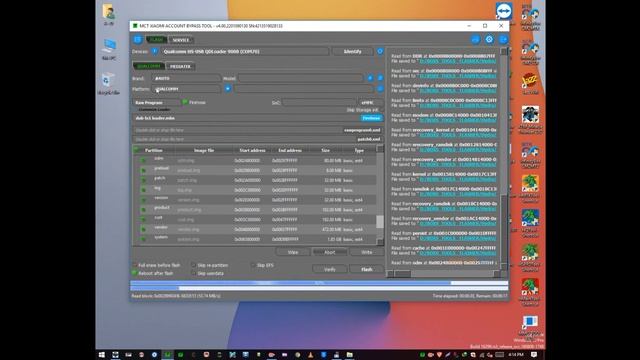This screenshot has height=360, width=640.
Task: Click the Size column header
Action: pos(325,150)
